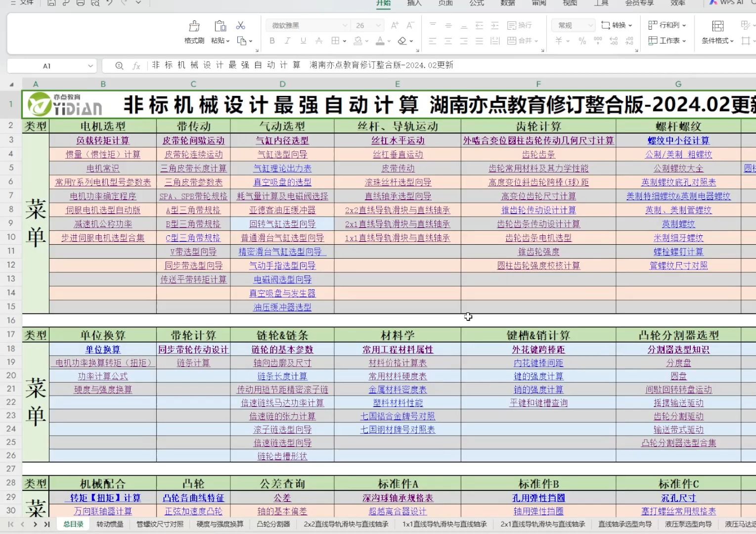Apply the fill color bucket
756x534 pixels.
tap(358, 41)
